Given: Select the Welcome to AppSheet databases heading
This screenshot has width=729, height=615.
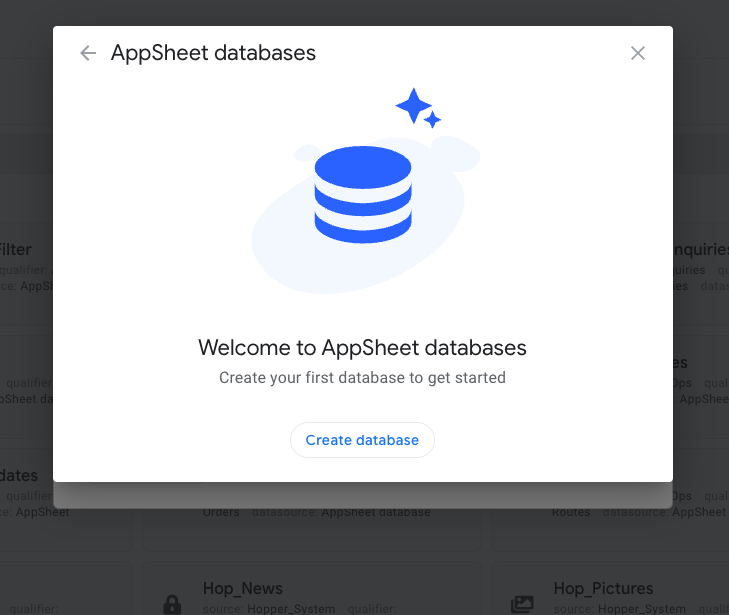Looking at the screenshot, I should [362, 348].
